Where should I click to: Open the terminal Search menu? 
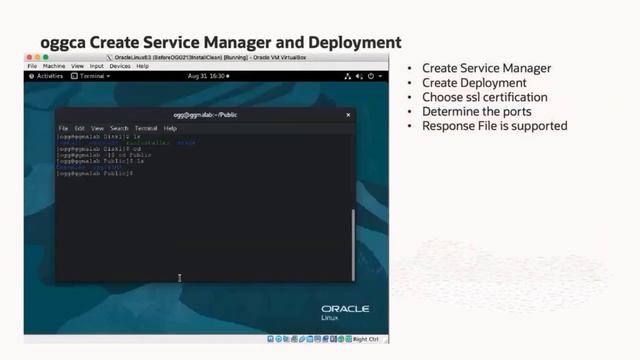pyautogui.click(x=119, y=128)
